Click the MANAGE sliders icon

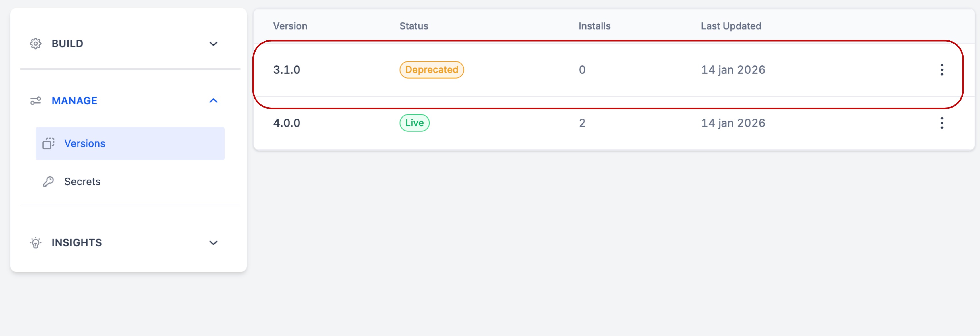pos(35,101)
